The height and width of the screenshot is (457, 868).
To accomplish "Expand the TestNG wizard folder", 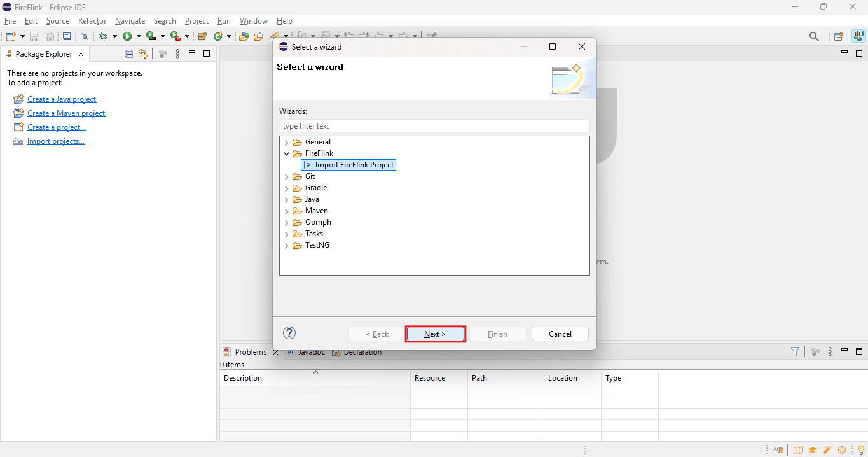I will [287, 245].
